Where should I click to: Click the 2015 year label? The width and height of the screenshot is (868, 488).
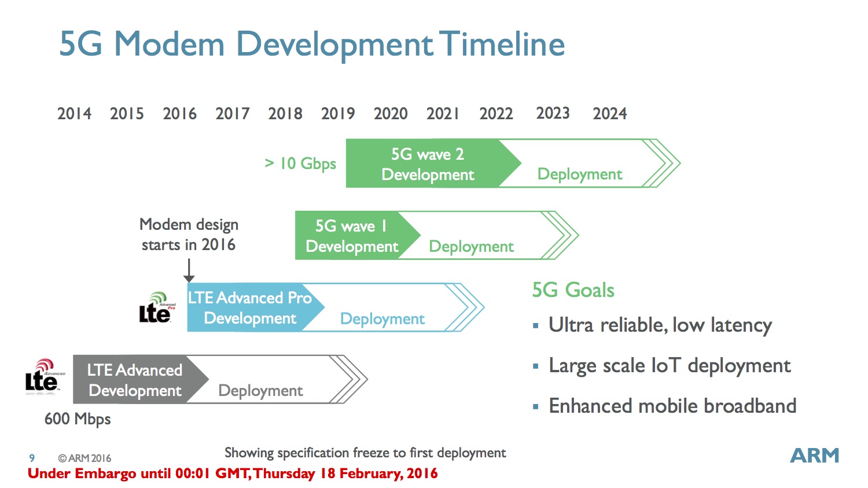(x=127, y=113)
